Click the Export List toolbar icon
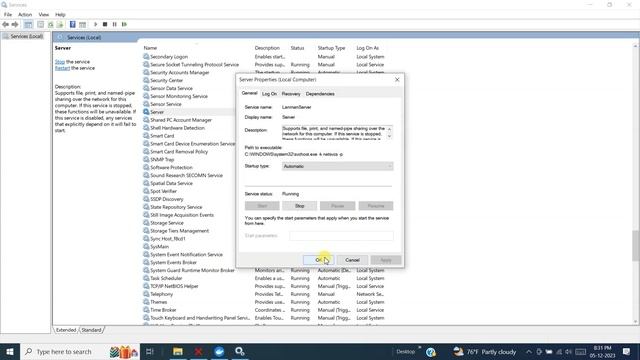The width and height of the screenshot is (640, 360). 60,24
